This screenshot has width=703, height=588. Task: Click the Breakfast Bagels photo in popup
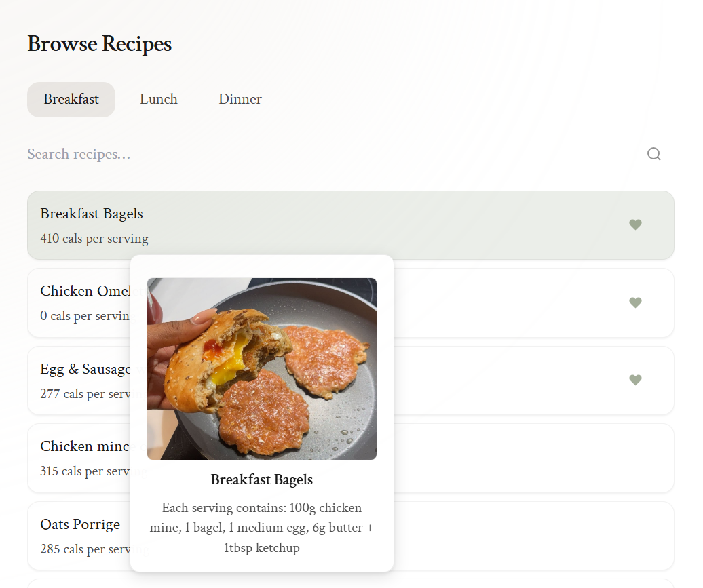(x=262, y=369)
